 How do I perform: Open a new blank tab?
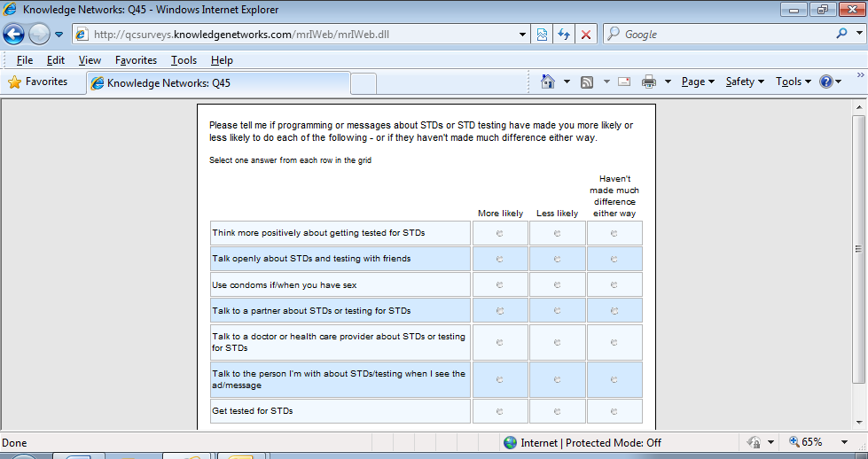point(364,83)
